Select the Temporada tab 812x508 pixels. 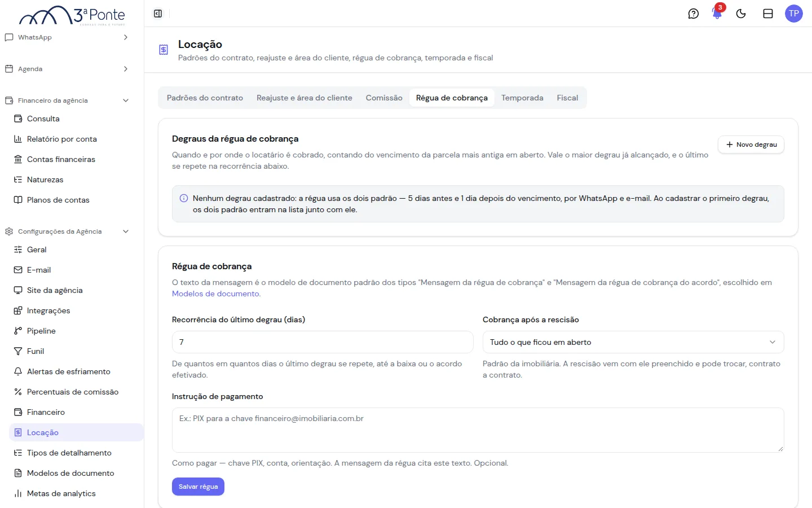[x=522, y=98]
